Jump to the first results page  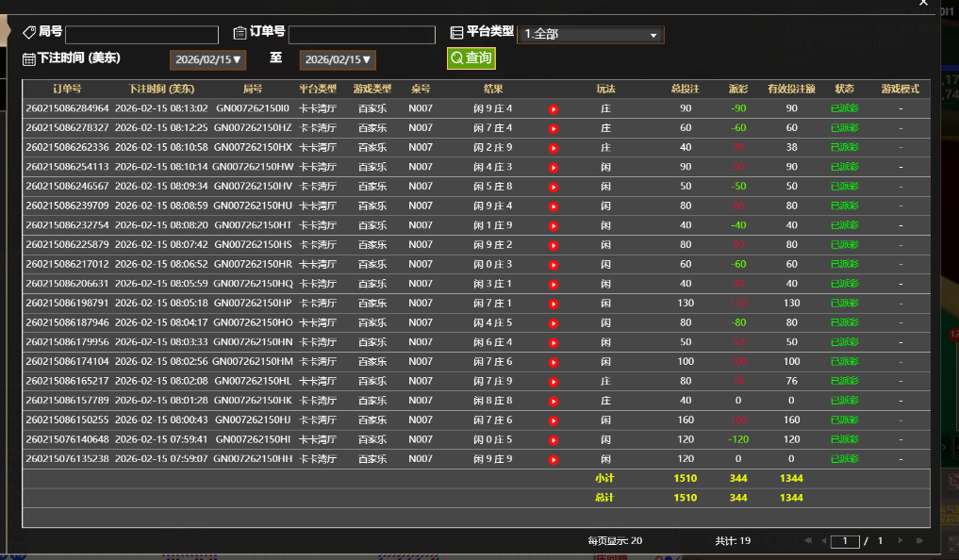[807, 541]
